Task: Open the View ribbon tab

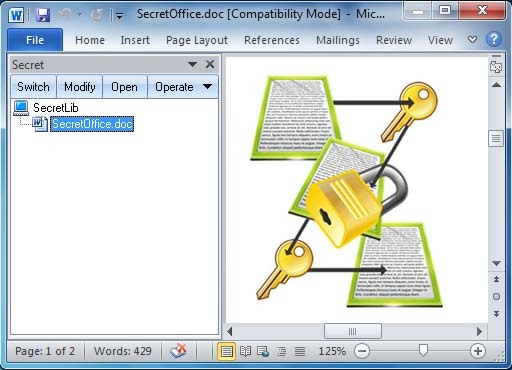Action: click(440, 40)
